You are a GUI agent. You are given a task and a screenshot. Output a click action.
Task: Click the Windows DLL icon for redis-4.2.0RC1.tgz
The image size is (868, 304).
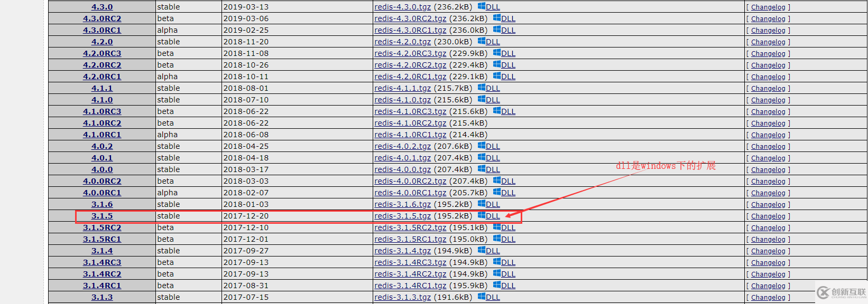pos(497,76)
